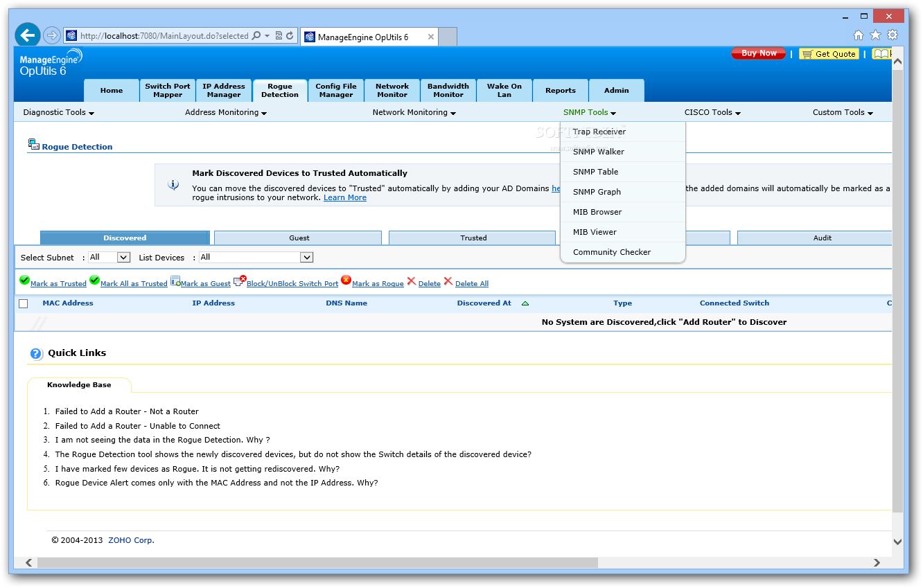
Task: Switch to the Reports tab
Action: coord(561,91)
